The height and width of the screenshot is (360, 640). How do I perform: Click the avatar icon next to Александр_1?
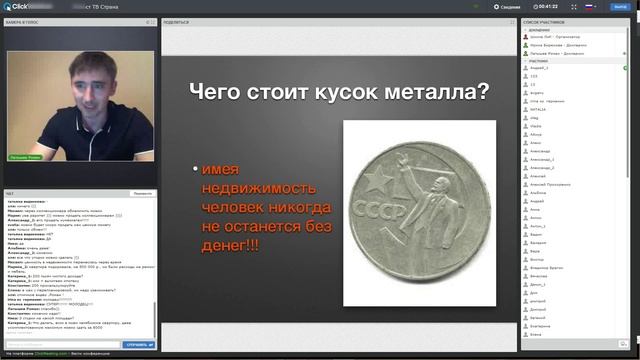click(x=526, y=160)
